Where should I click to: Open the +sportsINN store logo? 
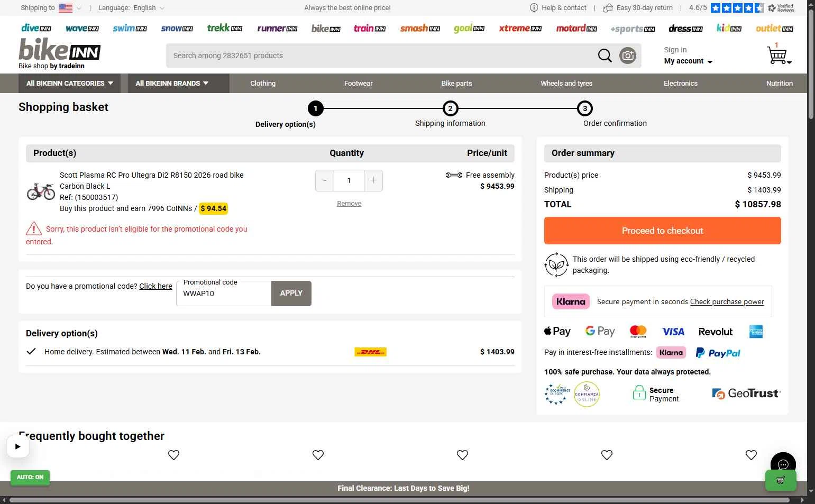tap(633, 29)
